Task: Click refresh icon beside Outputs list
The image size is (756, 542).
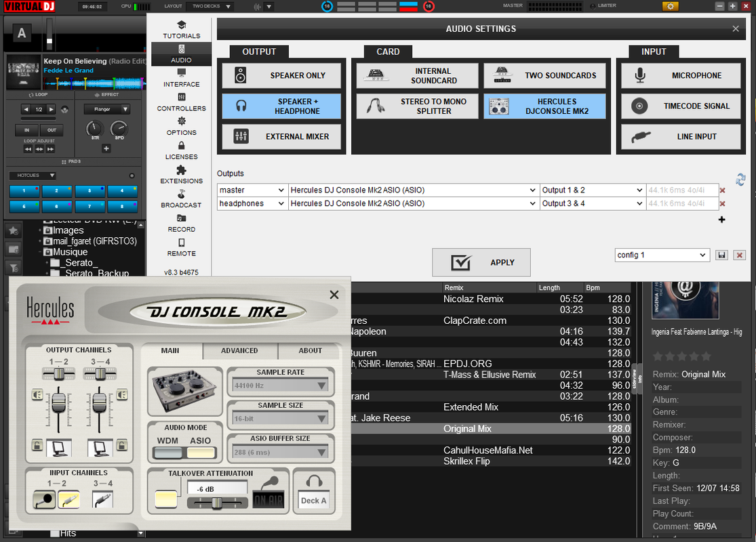Action: coord(740,180)
